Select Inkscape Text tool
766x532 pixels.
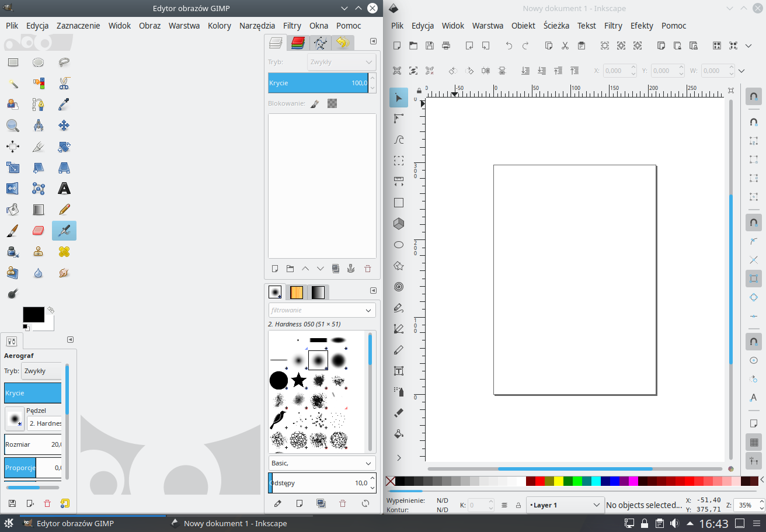[399, 371]
